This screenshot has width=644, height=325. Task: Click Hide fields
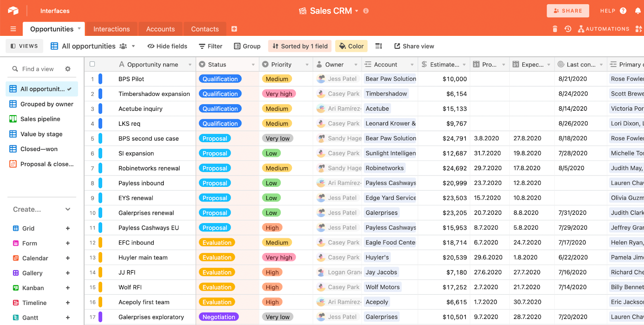167,46
